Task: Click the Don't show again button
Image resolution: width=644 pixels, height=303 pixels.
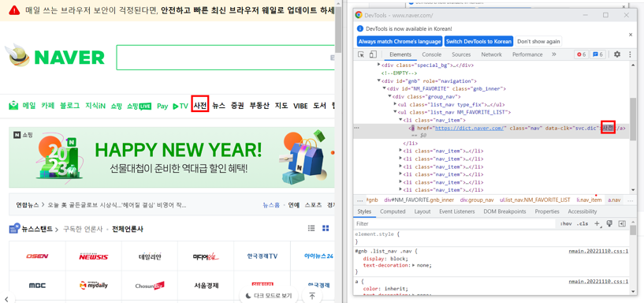Action: 538,42
